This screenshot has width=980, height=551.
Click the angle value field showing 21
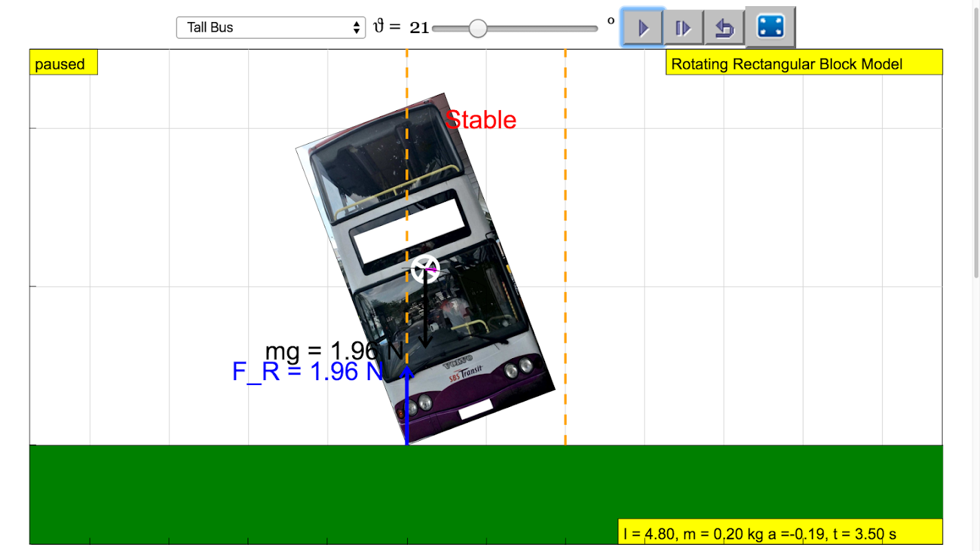419,28
